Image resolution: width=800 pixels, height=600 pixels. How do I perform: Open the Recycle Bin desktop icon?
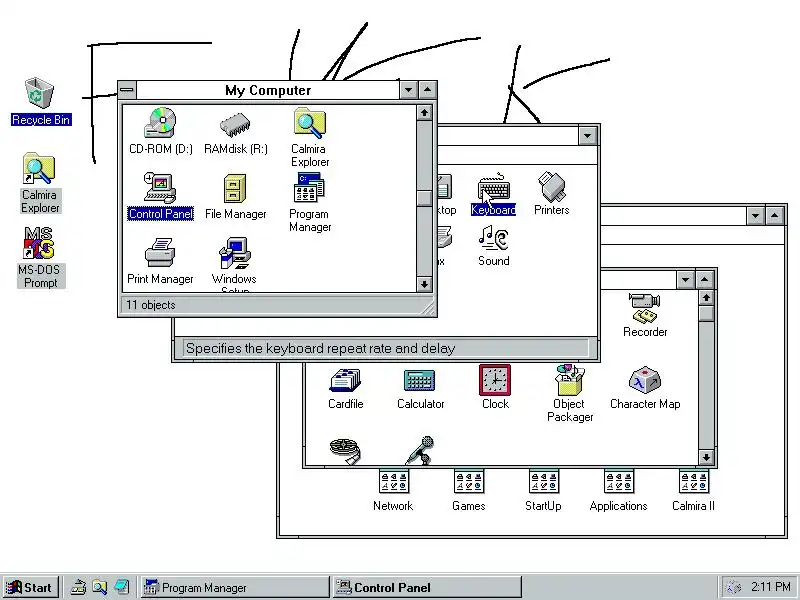click(x=40, y=101)
